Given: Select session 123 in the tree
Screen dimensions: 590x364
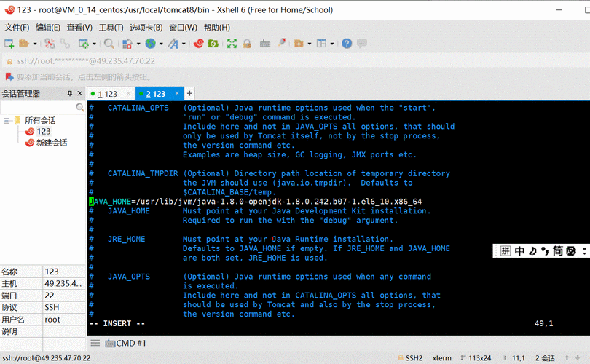Looking at the screenshot, I should pos(43,131).
